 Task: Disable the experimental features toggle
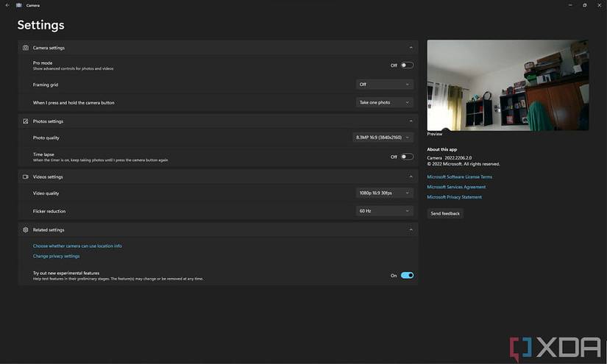click(407, 276)
